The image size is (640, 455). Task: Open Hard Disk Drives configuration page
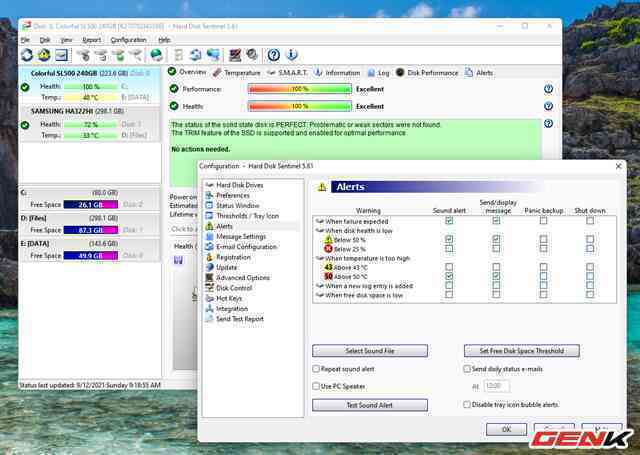pyautogui.click(x=240, y=185)
